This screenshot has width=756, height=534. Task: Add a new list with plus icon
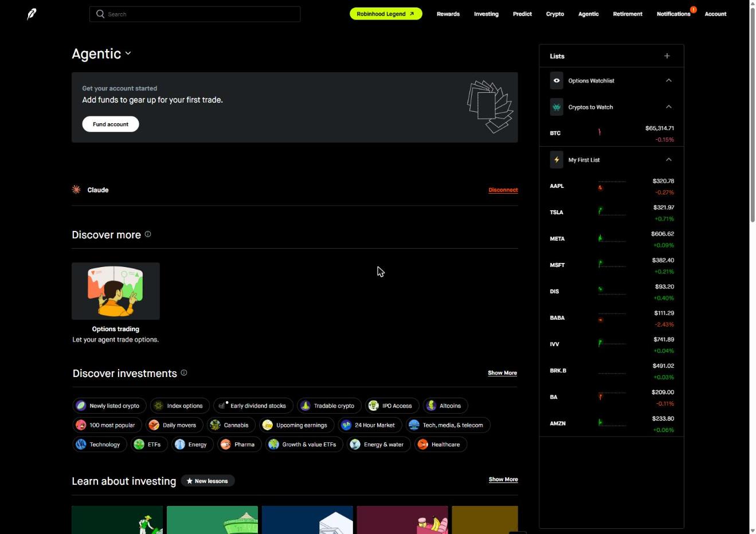pos(667,56)
